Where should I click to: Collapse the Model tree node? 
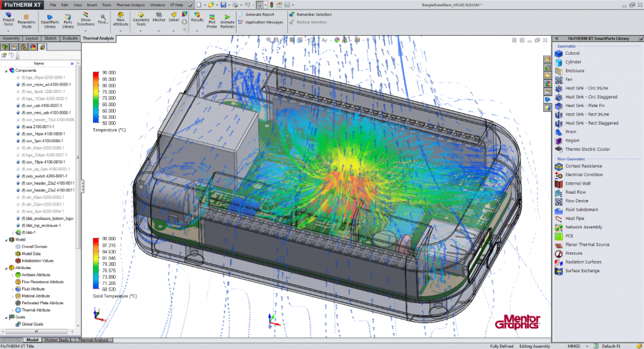tap(6, 240)
